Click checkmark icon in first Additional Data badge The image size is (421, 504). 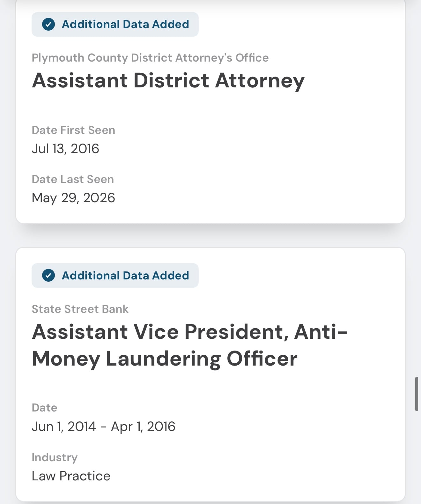pos(48,24)
